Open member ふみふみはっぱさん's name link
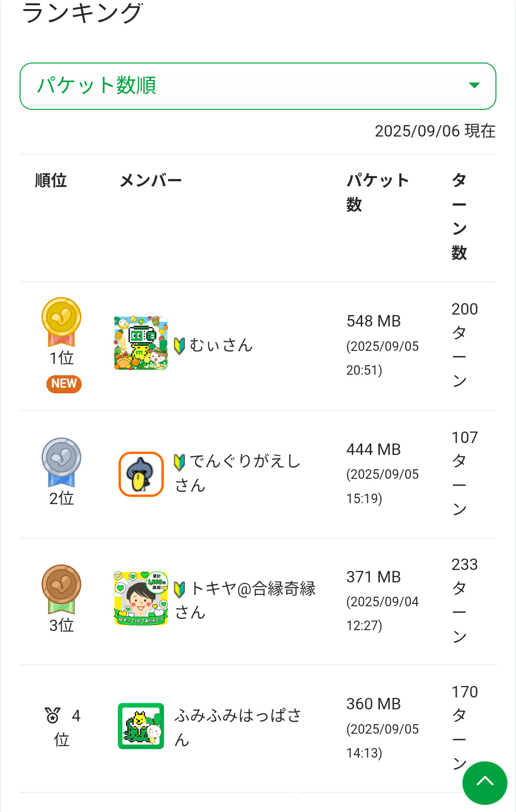Image resolution: width=516 pixels, height=812 pixels. coord(238,727)
